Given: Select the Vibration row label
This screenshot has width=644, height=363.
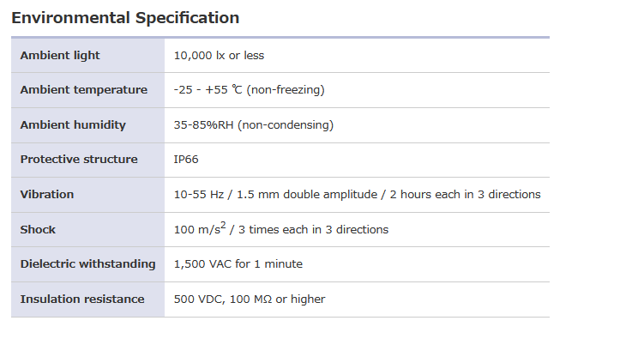Looking at the screenshot, I should (47, 195).
